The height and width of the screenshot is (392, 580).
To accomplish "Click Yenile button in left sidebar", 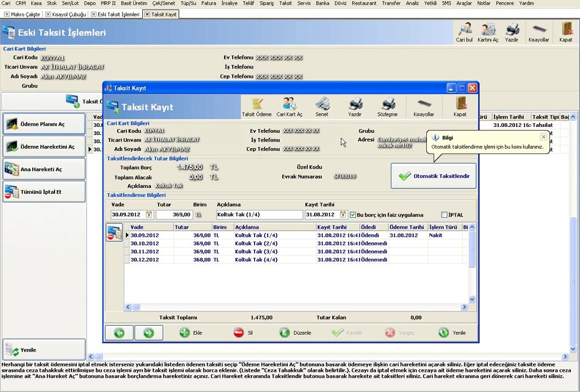I will pos(44,350).
